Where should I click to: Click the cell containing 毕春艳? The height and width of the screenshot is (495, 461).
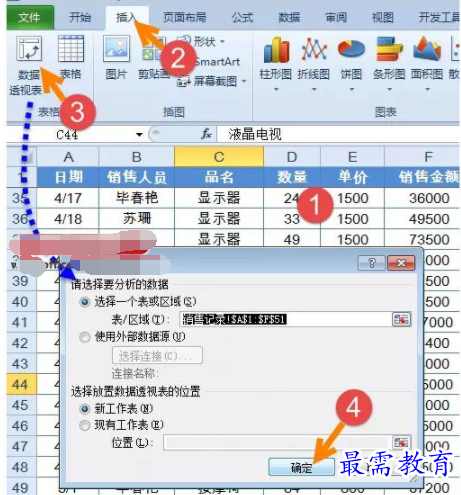coord(137,198)
